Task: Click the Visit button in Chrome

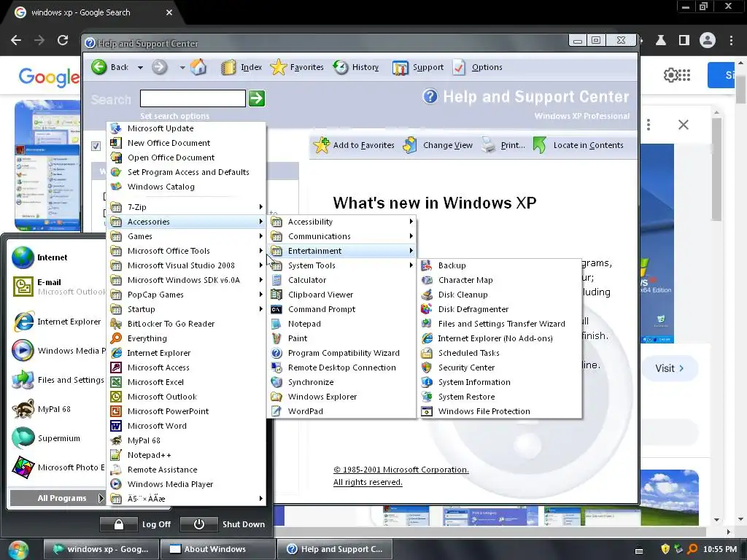Action: pos(670,368)
